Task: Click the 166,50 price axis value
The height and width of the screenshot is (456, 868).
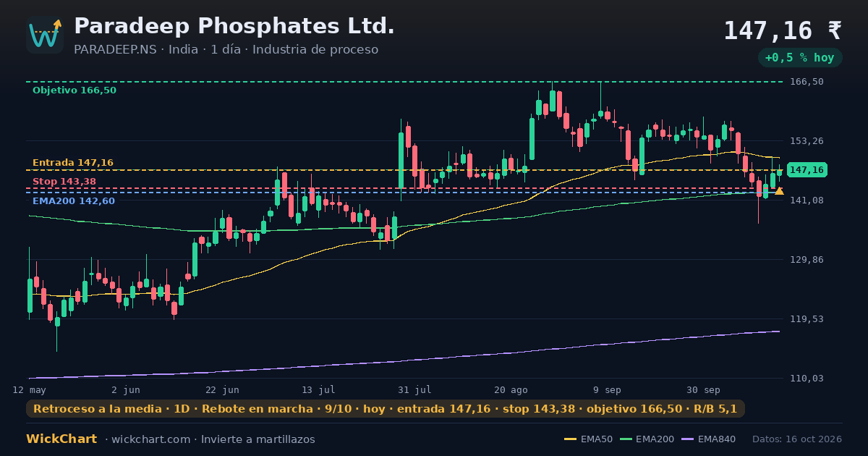Action: coord(807,82)
